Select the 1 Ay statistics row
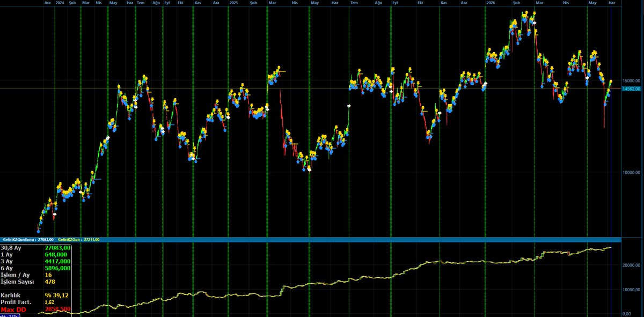The image size is (644, 317). [x=35, y=254]
